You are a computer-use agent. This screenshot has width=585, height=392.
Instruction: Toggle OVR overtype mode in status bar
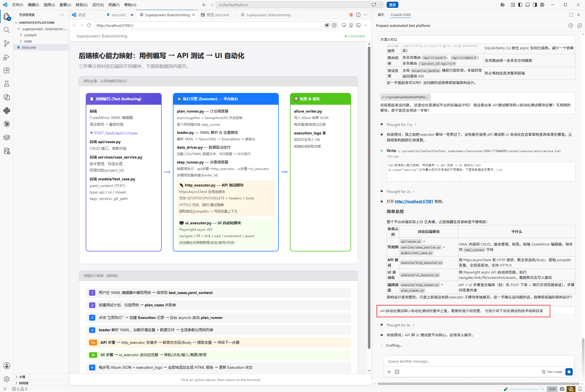[552, 389]
